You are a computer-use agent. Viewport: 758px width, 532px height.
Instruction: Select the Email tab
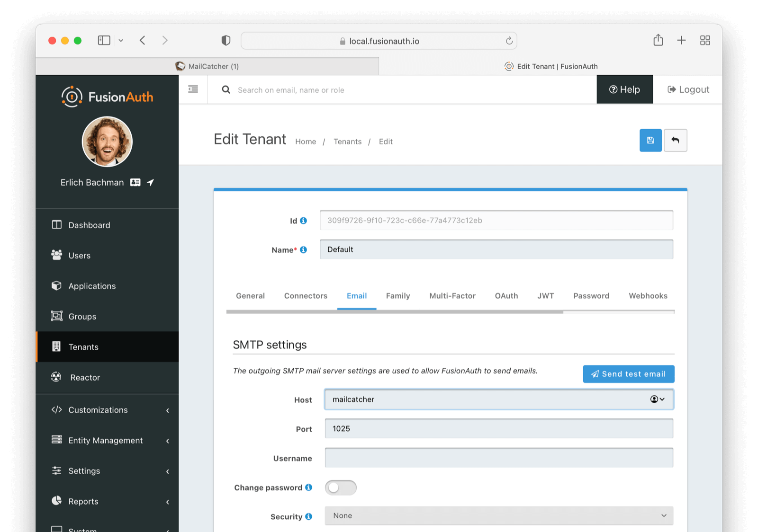(357, 296)
